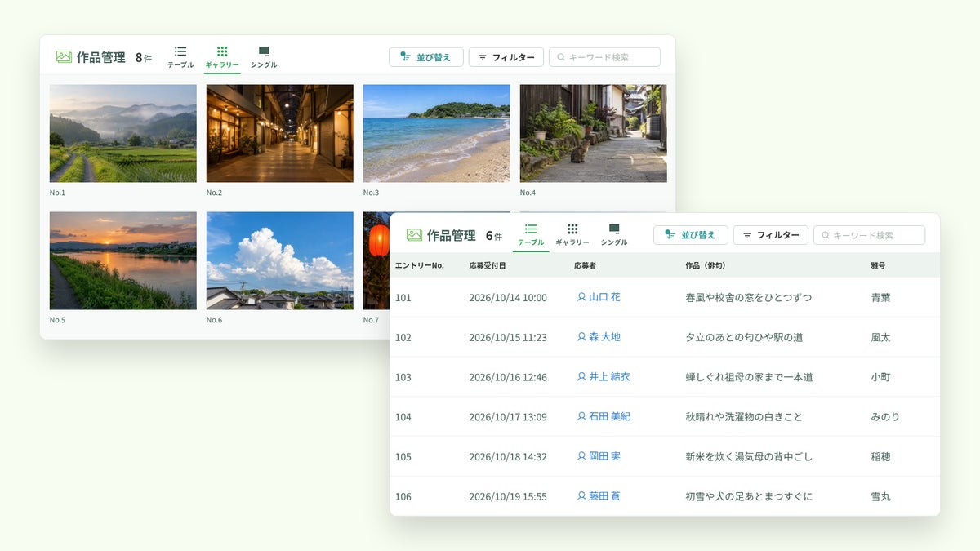980x551 pixels.
Task: Select entry number 105 cell
Action: point(403,457)
